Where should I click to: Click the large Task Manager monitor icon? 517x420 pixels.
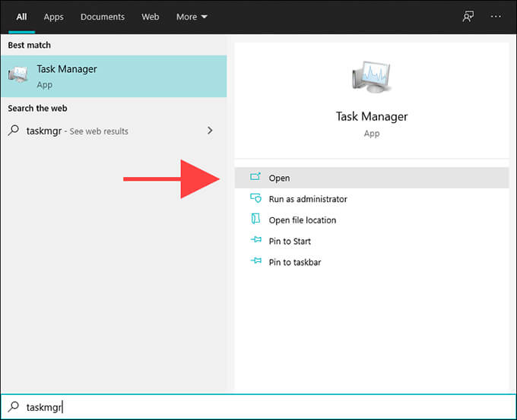coord(371,77)
